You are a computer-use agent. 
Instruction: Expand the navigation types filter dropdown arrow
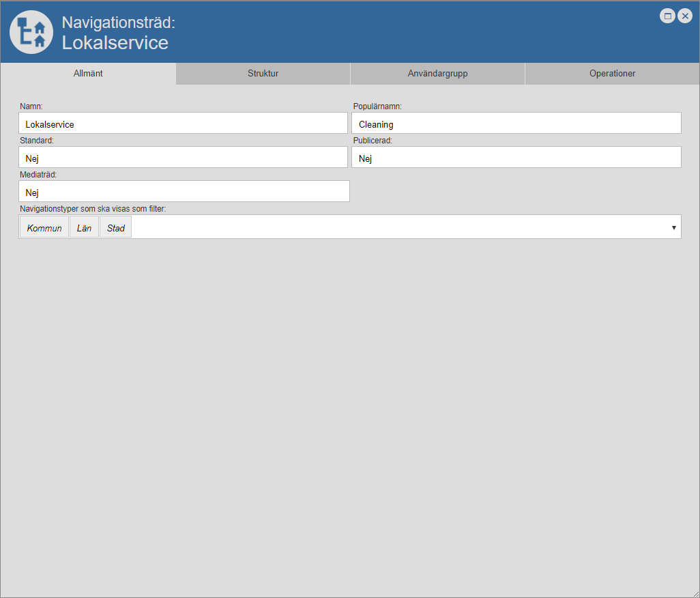click(x=673, y=227)
